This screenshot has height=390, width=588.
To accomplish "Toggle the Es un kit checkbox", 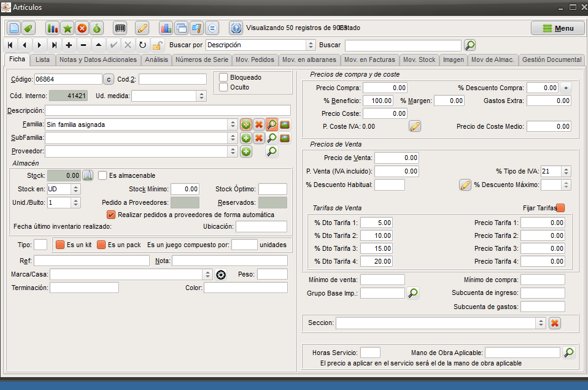I will [x=60, y=245].
